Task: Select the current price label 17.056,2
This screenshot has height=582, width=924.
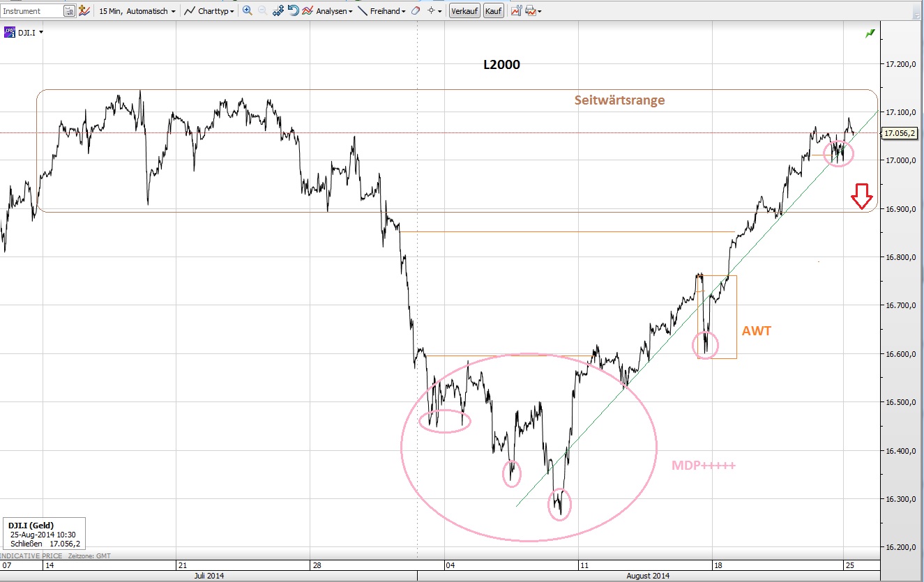Action: click(898, 134)
